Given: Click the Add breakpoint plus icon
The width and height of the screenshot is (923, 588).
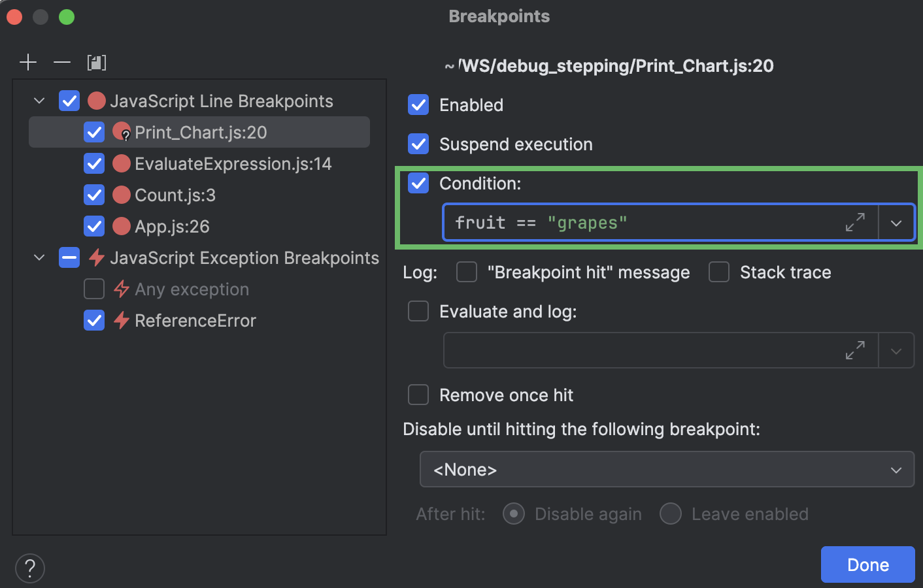Looking at the screenshot, I should (28, 63).
